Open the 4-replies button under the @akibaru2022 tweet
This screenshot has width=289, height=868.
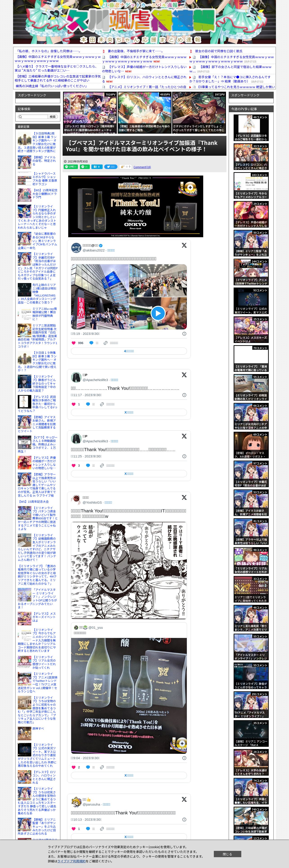(x=129, y=351)
